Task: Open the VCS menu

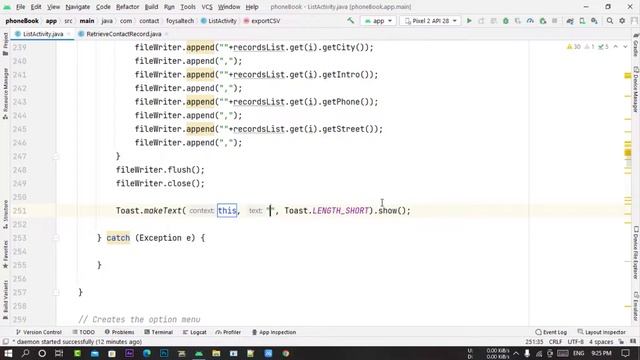Action: click(x=207, y=7)
